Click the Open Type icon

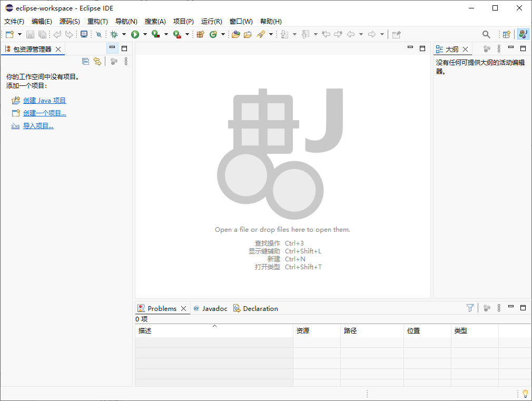point(236,34)
